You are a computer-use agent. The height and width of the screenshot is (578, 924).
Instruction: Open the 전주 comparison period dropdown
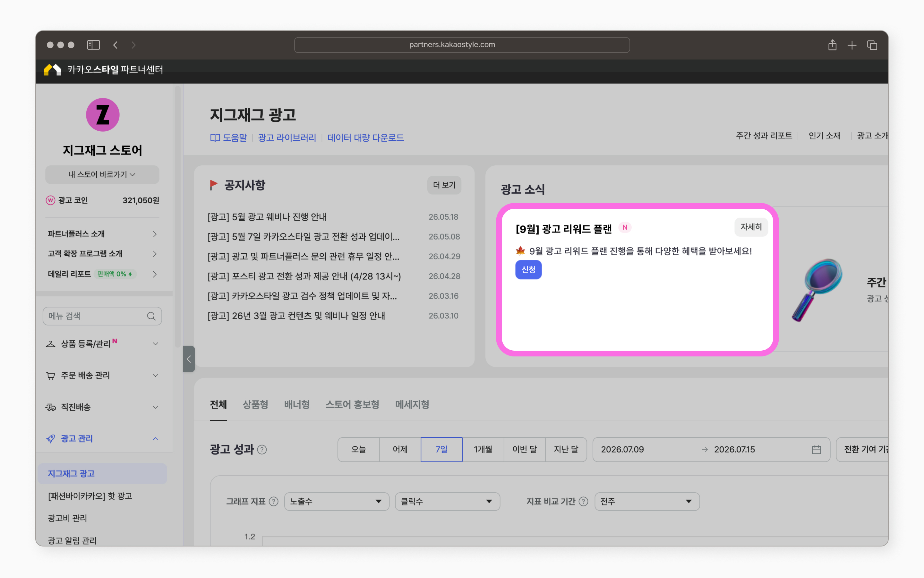pos(647,502)
